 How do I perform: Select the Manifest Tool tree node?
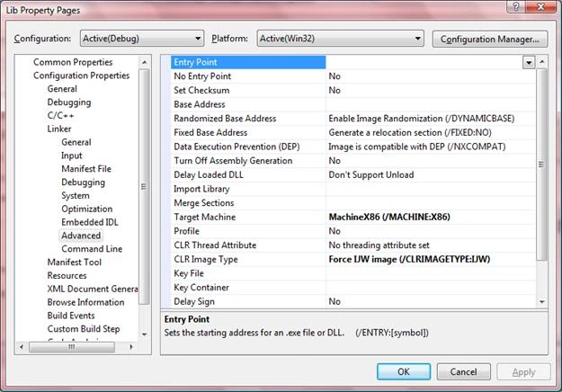[x=75, y=262]
